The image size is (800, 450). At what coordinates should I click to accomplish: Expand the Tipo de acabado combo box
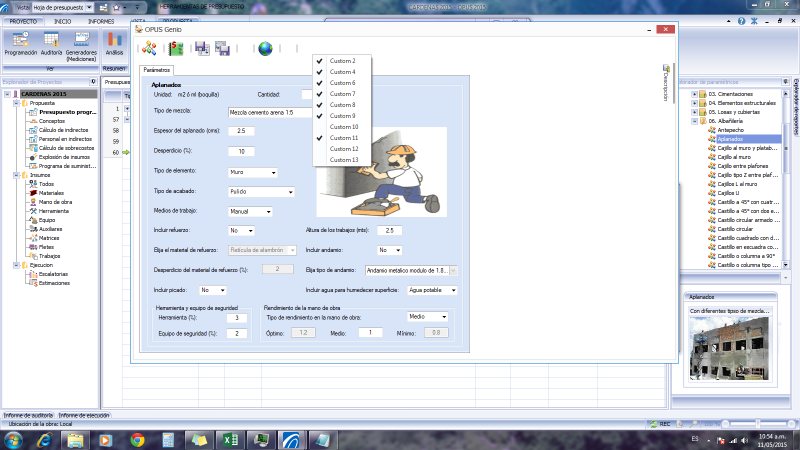tap(262, 191)
